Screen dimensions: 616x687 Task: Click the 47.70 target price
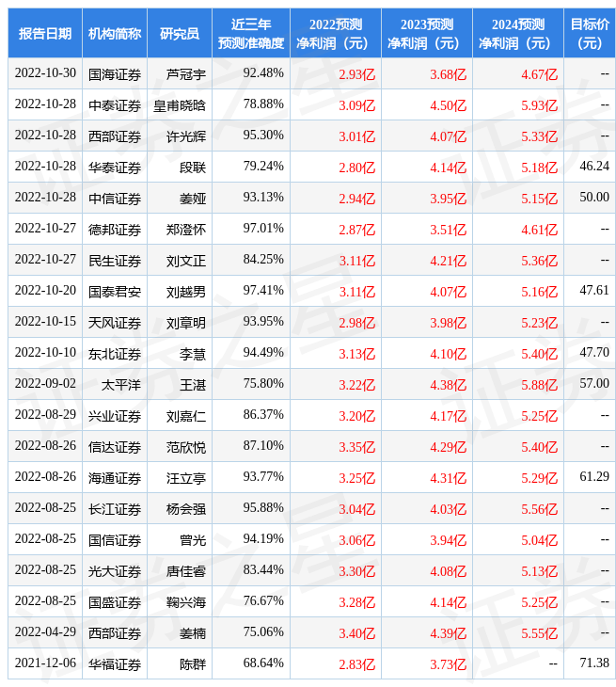pos(594,353)
